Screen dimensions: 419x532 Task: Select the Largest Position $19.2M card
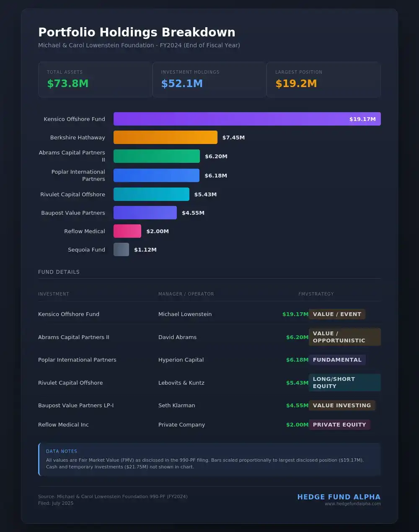(x=323, y=80)
